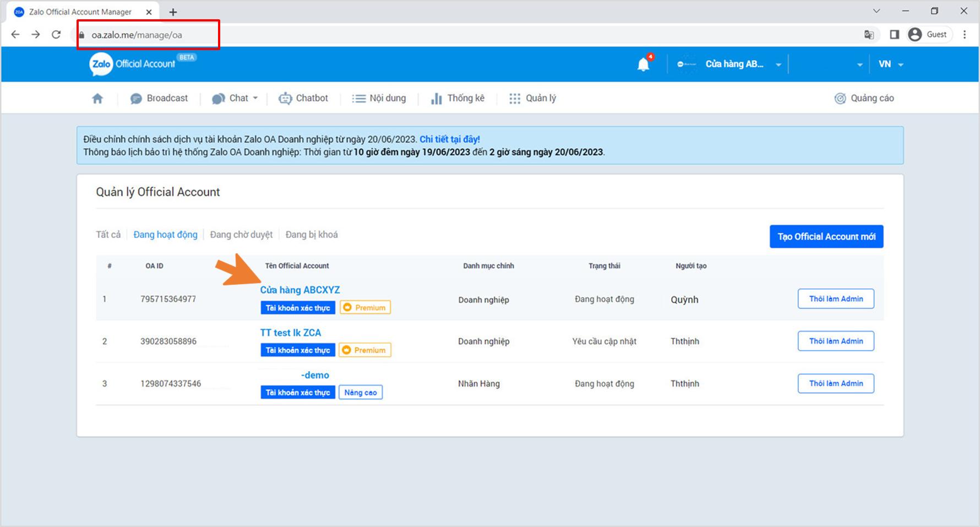Click the Zalo Official Account logo
This screenshot has height=527, width=980.
[132, 64]
